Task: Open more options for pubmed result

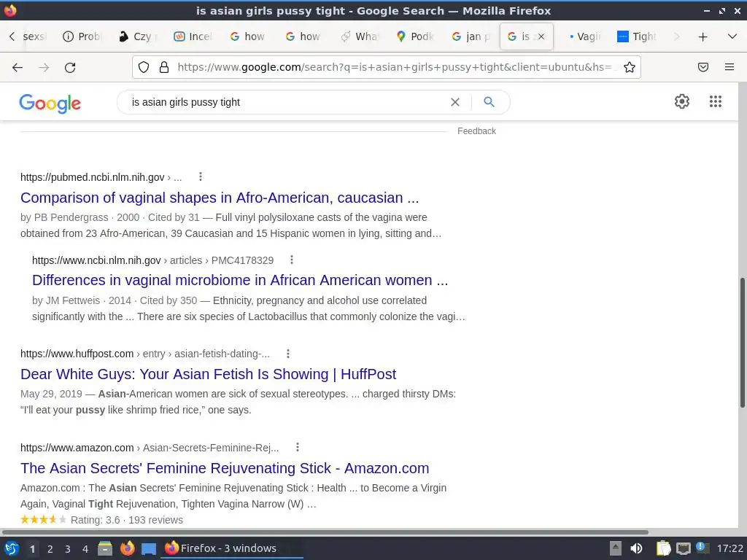Action: (x=201, y=176)
